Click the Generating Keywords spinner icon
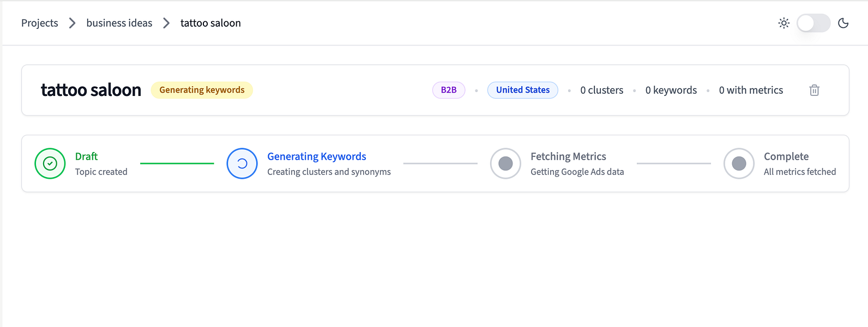 (x=242, y=163)
